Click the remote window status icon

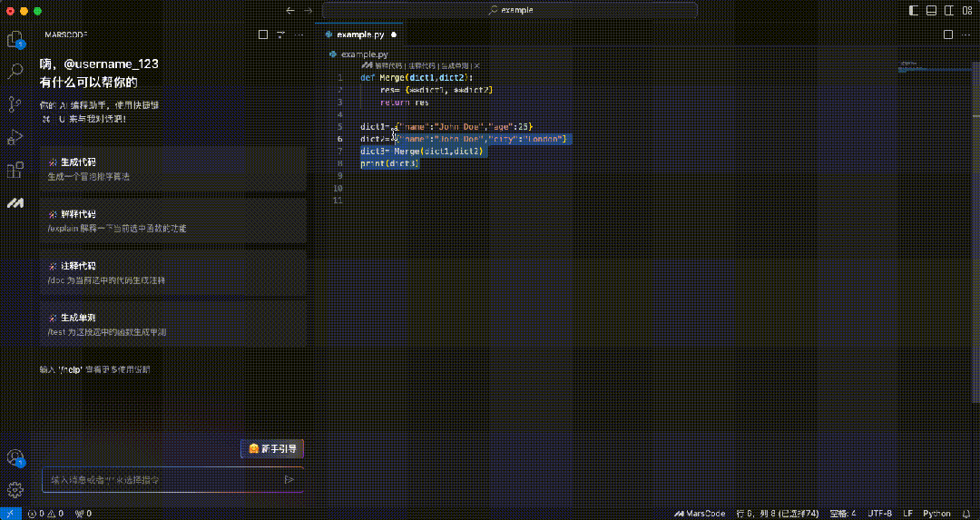pos(11,513)
